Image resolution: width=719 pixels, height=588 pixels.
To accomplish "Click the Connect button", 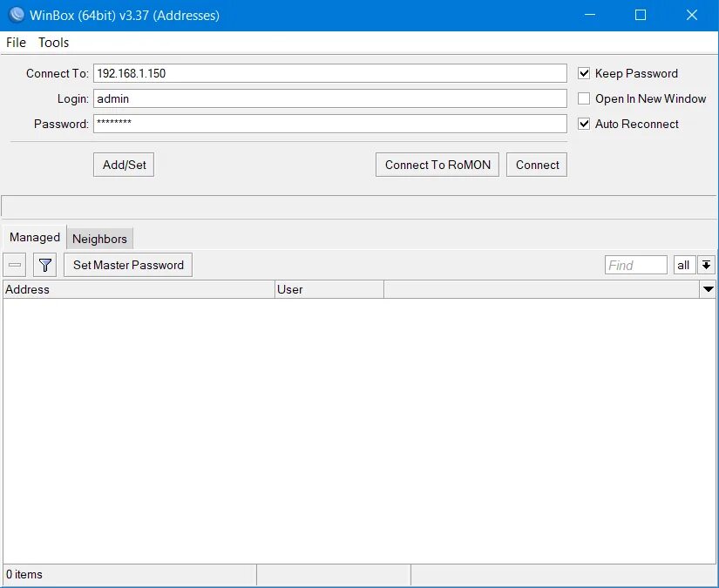I will (x=537, y=165).
